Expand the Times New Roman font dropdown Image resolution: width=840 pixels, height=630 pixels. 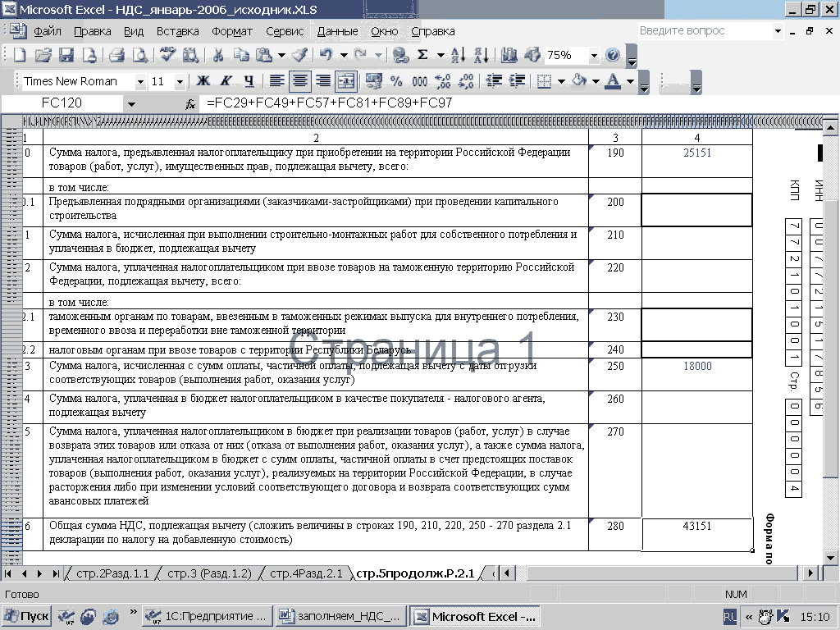click(140, 81)
